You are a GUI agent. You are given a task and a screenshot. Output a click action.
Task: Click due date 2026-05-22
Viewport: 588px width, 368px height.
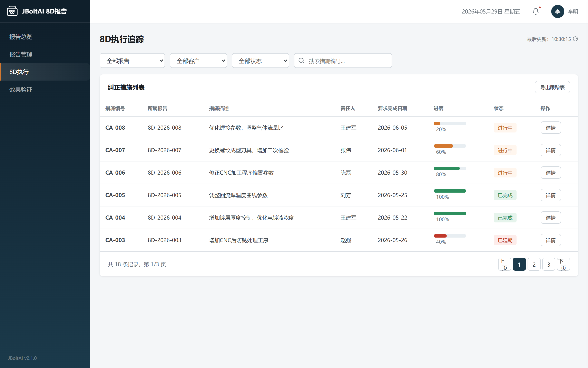pyautogui.click(x=392, y=218)
